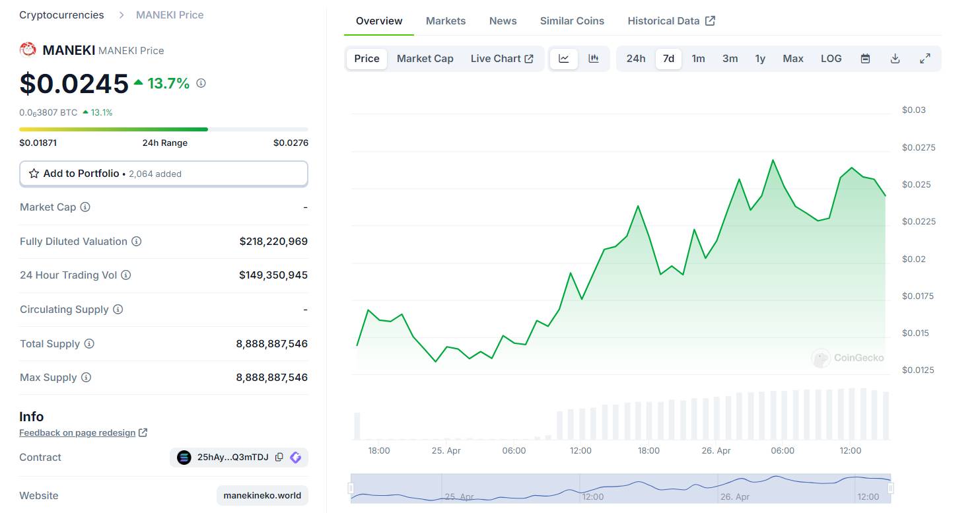The height and width of the screenshot is (513, 980).
Task: Select the 1y time range
Action: [760, 59]
